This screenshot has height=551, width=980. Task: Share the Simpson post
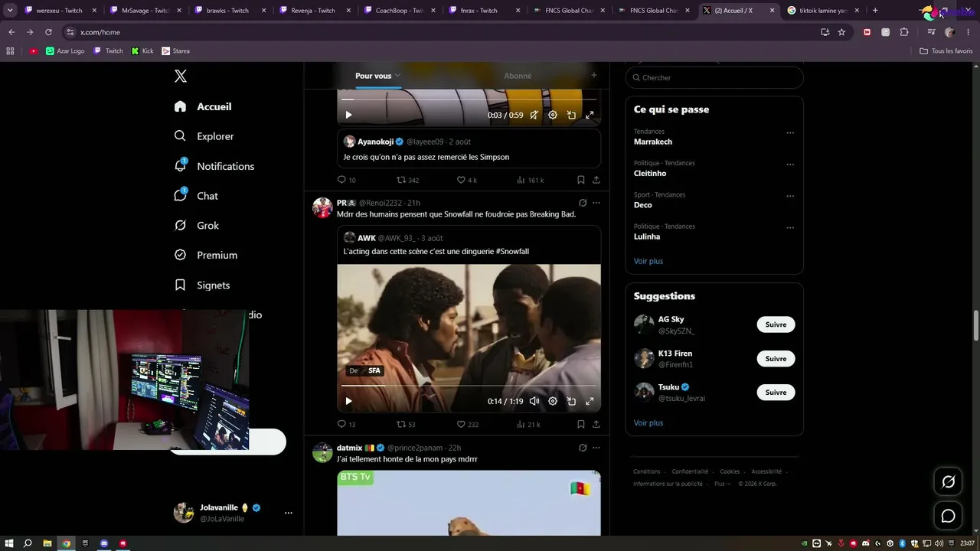point(596,180)
